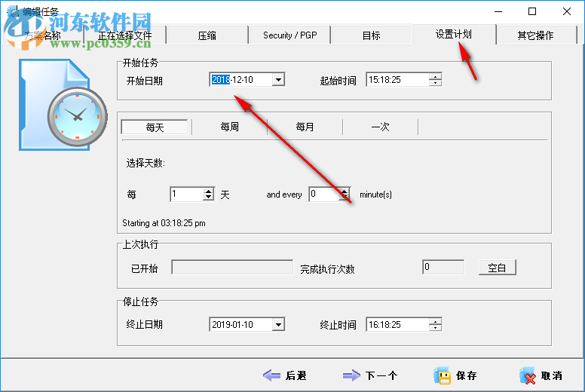The width and height of the screenshot is (585, 392).
Task: Open the 其它操作 tab
Action: click(x=535, y=35)
